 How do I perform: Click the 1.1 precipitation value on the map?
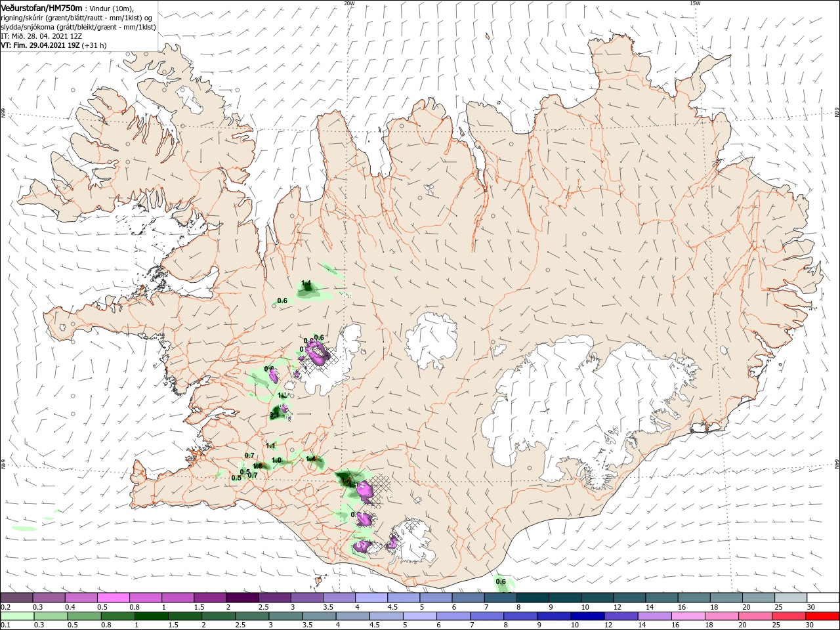click(271, 446)
